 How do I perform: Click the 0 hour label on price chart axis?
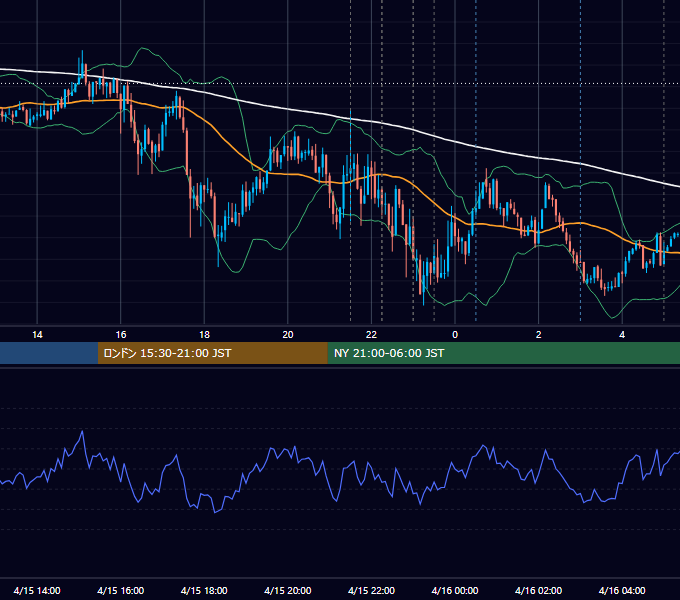455,335
